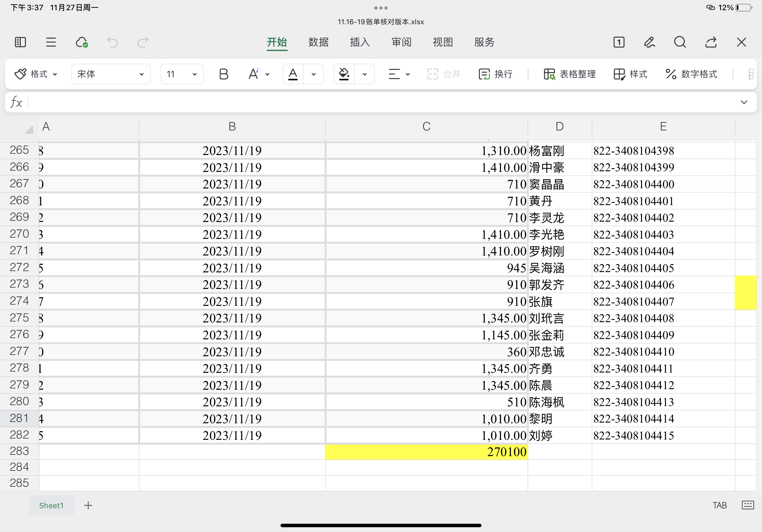
Task: Select the yellow total cell 270100
Action: 426,452
